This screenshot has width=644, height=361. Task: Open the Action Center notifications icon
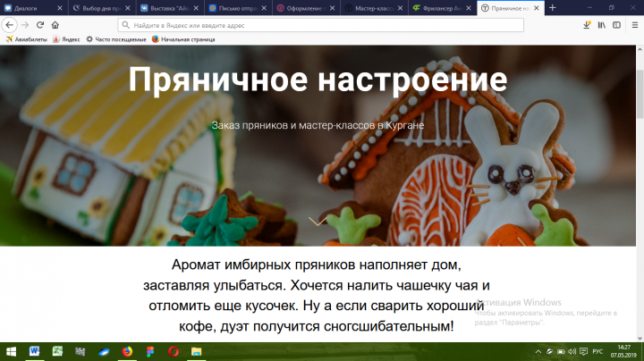(x=583, y=351)
